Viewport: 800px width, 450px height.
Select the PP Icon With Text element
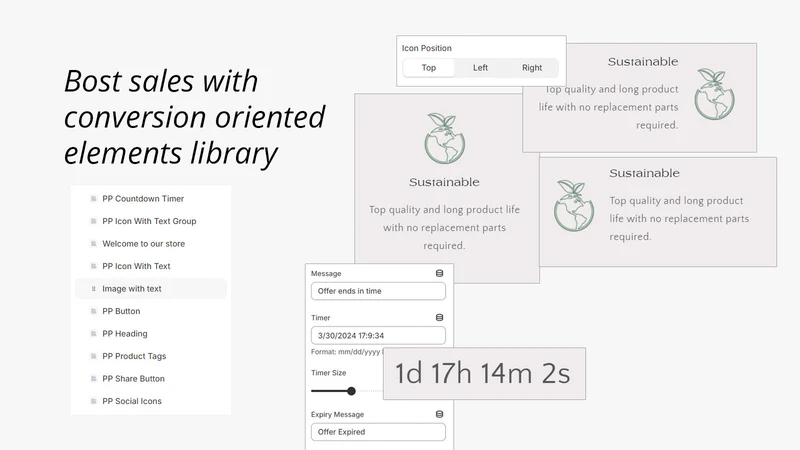[x=151, y=266]
